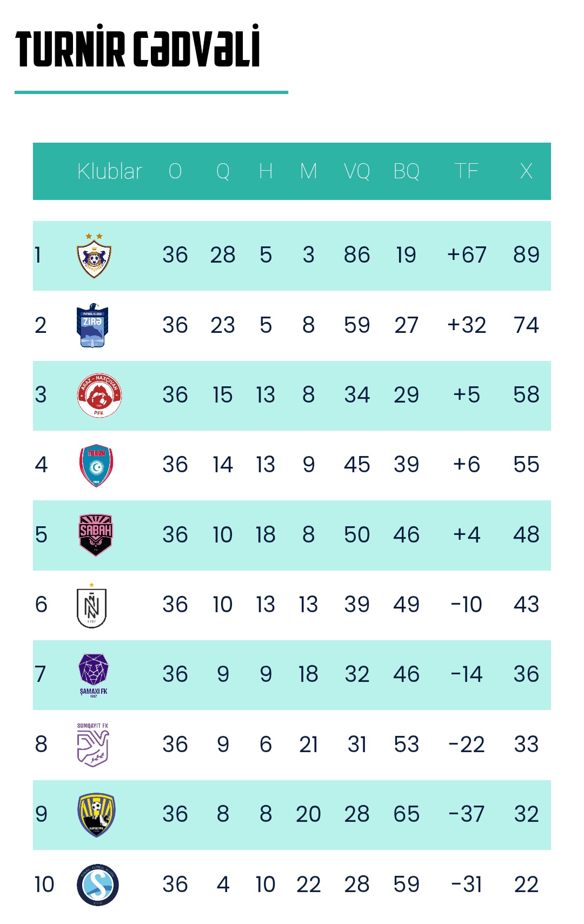Select the yellow Kəpəz PFK crest
Screen dimensions: 584x924
pos(96,814)
